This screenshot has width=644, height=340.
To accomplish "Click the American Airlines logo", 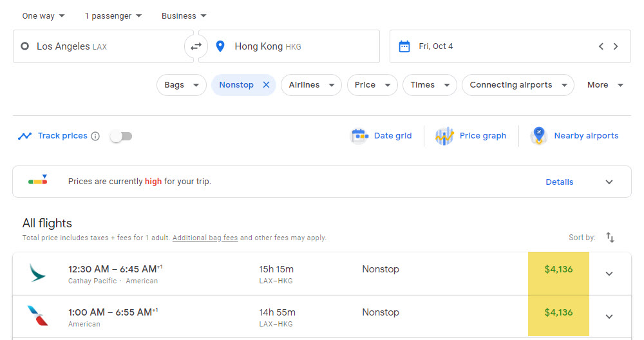I will [x=37, y=316].
